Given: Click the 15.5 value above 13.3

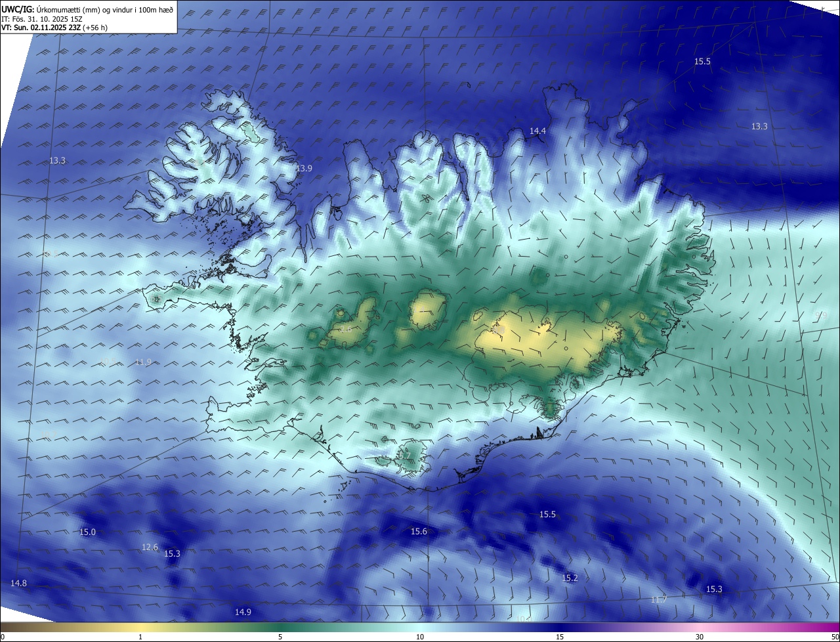Looking at the screenshot, I should (702, 62).
